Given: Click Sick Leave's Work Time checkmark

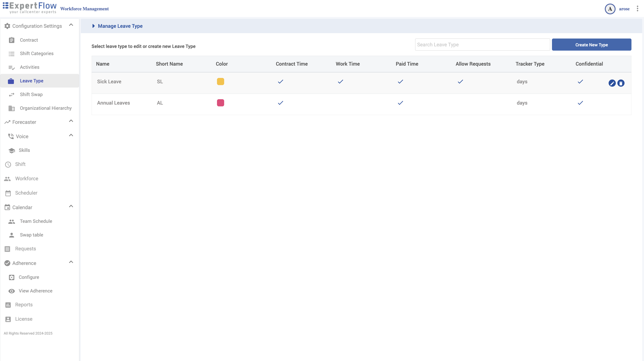Looking at the screenshot, I should (x=340, y=82).
